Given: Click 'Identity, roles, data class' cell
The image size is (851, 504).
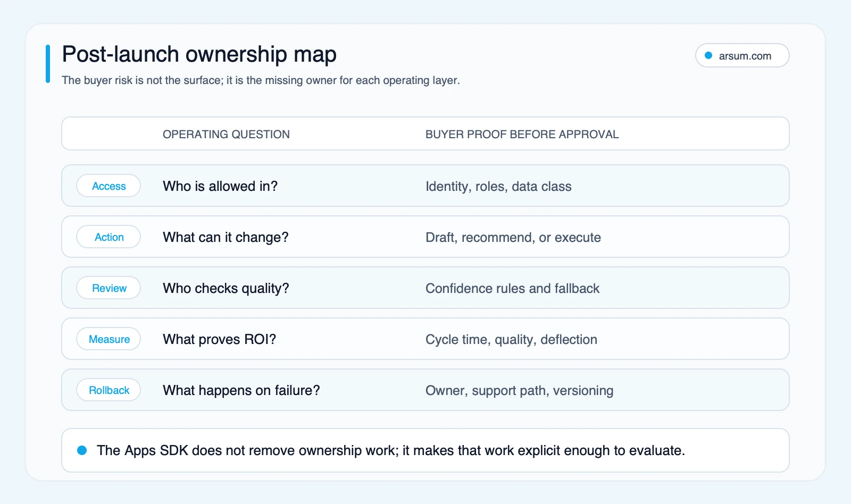Looking at the screenshot, I should point(498,187).
